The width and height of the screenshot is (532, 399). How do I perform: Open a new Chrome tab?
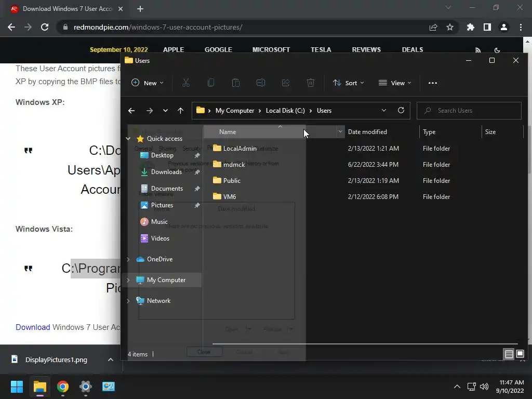(x=140, y=9)
